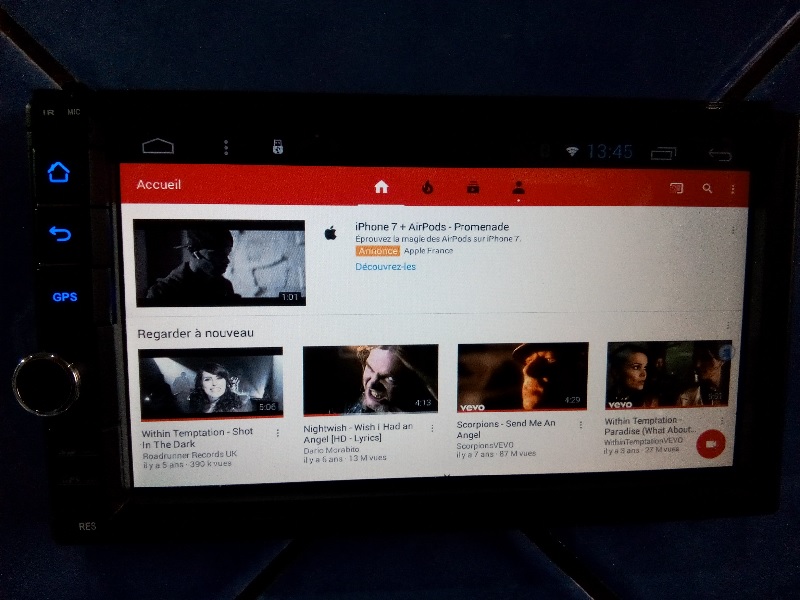The width and height of the screenshot is (800, 600).
Task: Tap the orange Annonce badge
Action: 378,251
